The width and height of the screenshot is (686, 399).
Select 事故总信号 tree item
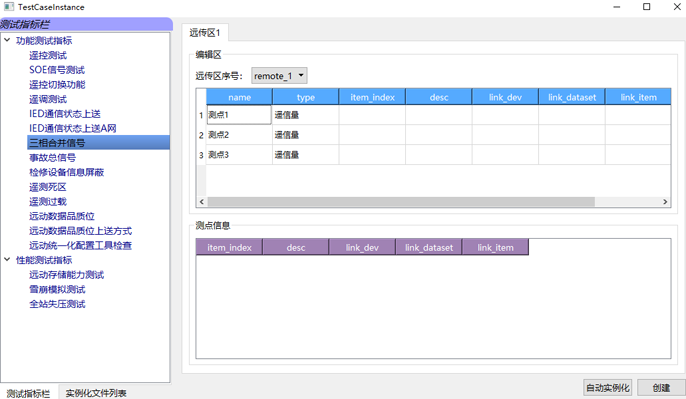52,158
